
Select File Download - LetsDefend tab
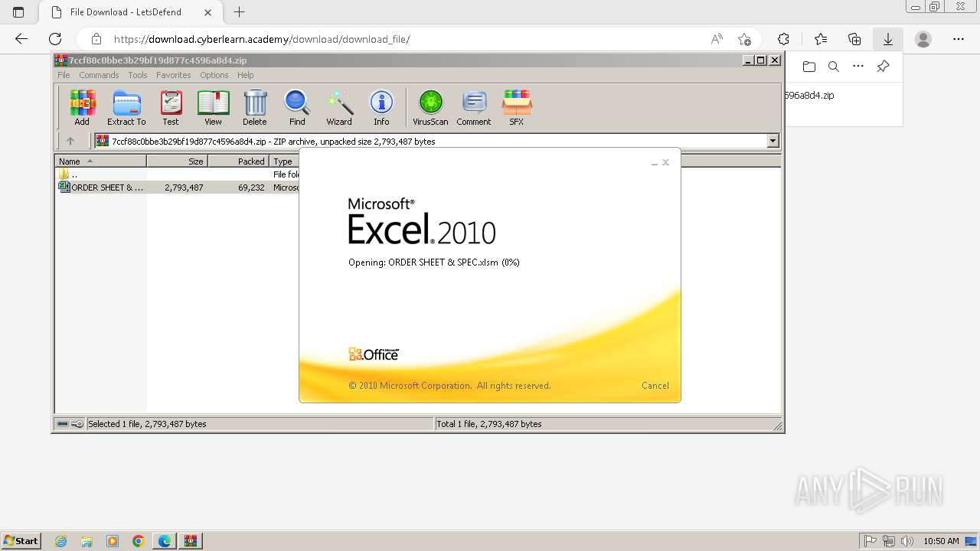129,12
